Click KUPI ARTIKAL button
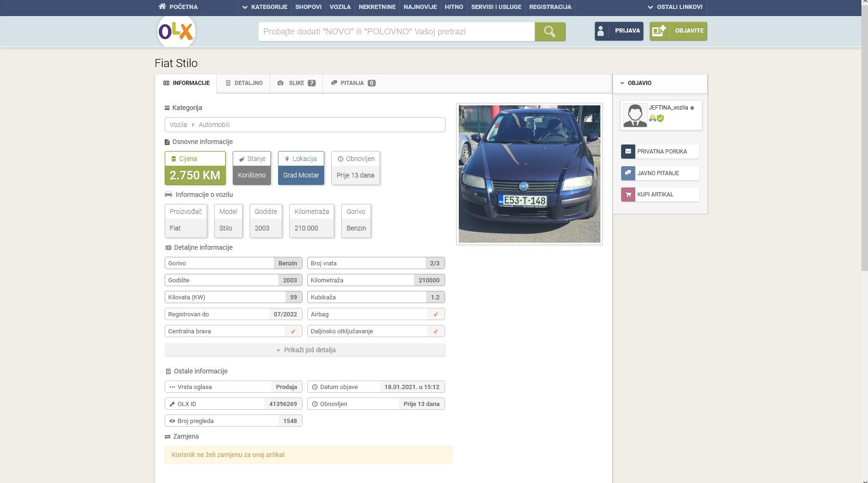 660,195
